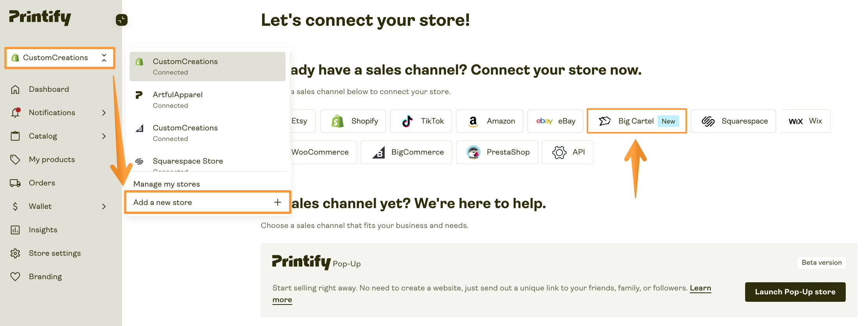This screenshot has height=326, width=868.
Task: Open the Learn more link
Action: point(700,288)
